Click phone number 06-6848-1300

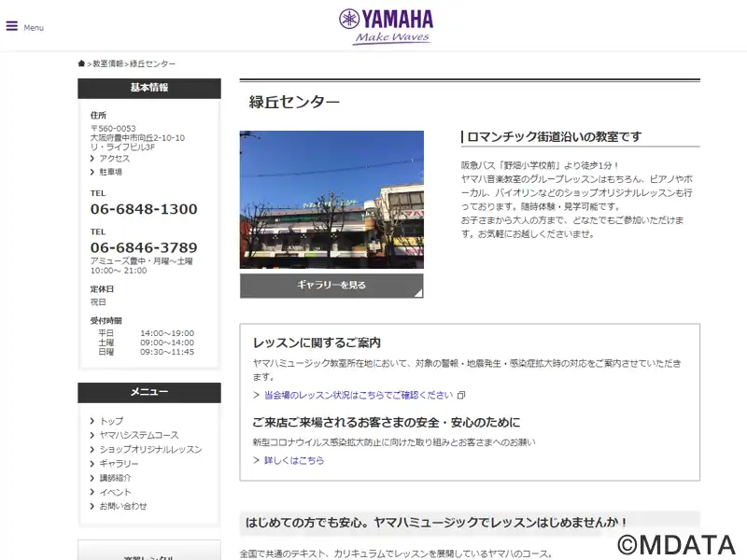(x=144, y=209)
